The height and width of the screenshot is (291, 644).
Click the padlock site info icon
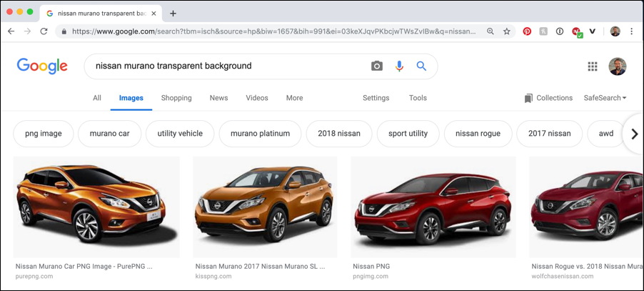tap(64, 31)
